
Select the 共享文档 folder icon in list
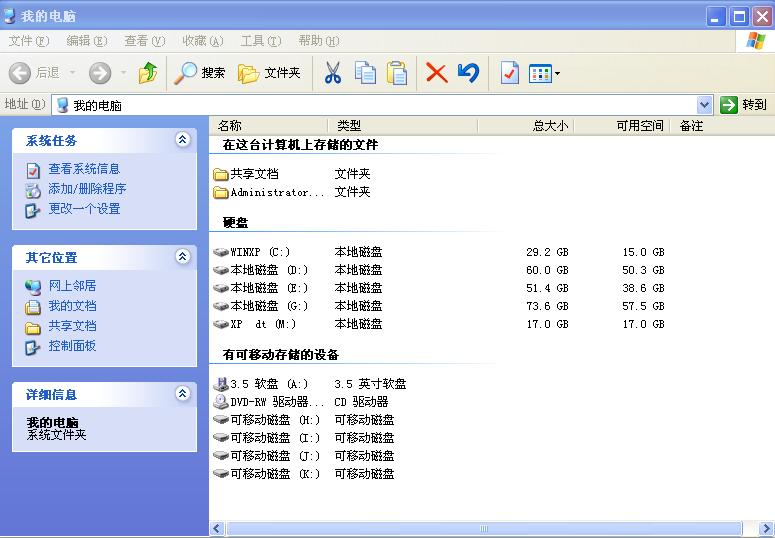tap(220, 174)
